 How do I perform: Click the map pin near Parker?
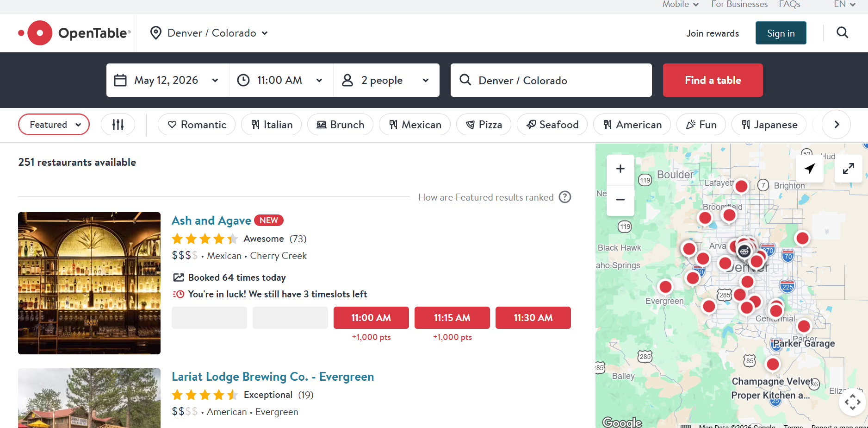[x=804, y=326]
